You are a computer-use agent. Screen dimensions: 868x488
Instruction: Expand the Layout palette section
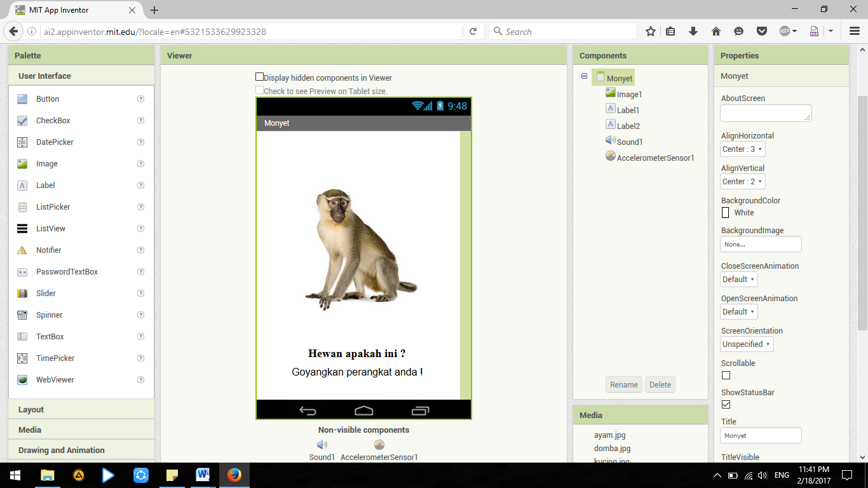pos(81,410)
